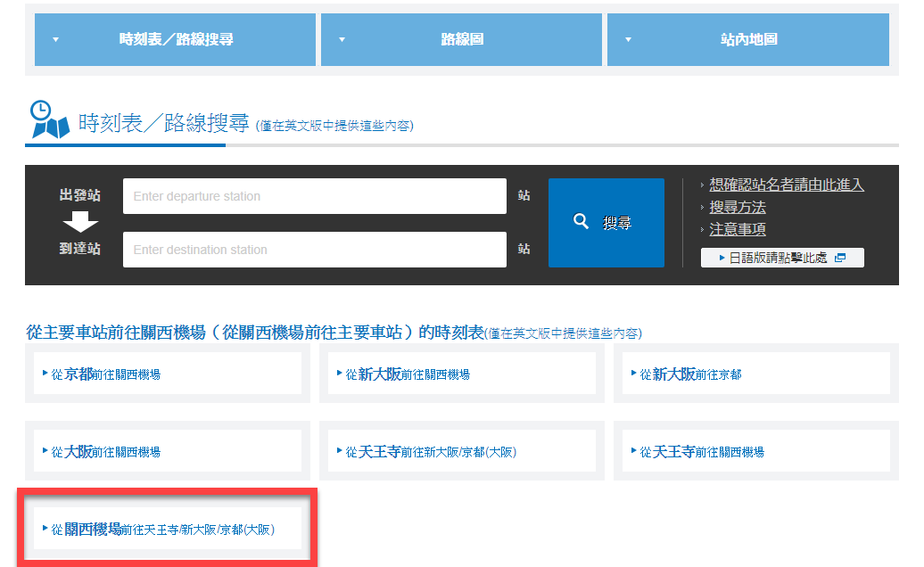Click the 到達站 label

(80, 249)
